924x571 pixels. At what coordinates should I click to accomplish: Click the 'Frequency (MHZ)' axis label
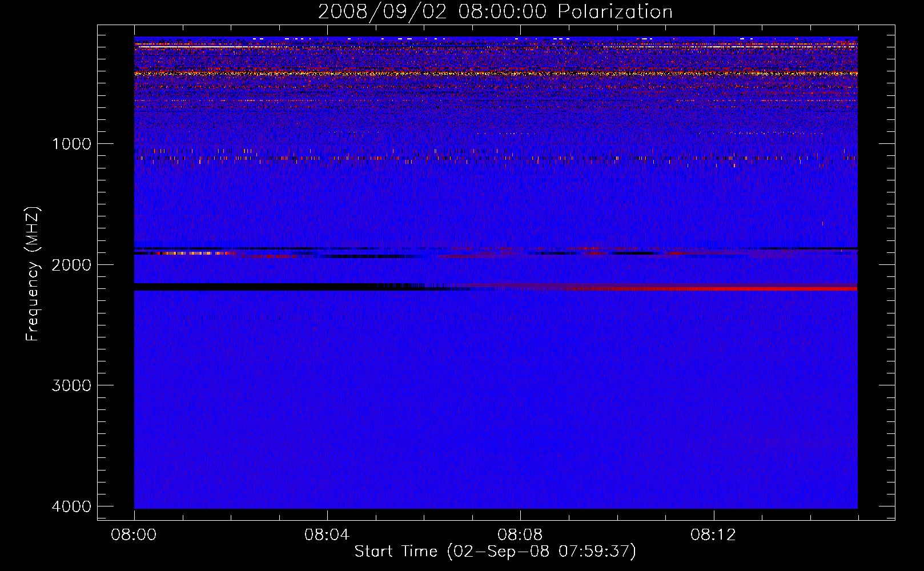[33, 274]
